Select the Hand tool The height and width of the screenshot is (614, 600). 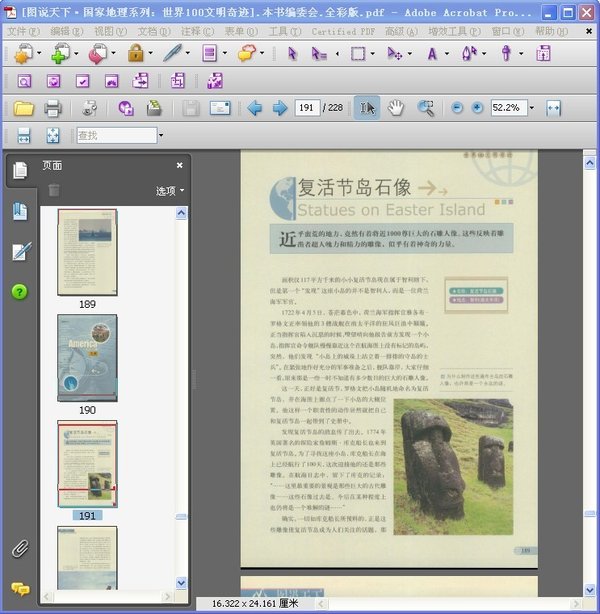pos(396,108)
